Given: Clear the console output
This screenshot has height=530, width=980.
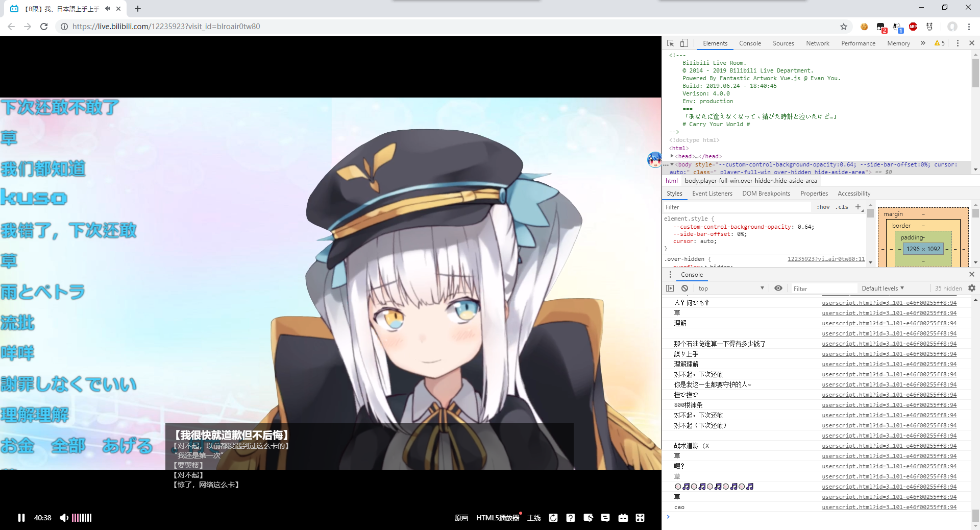Looking at the screenshot, I should pos(684,288).
